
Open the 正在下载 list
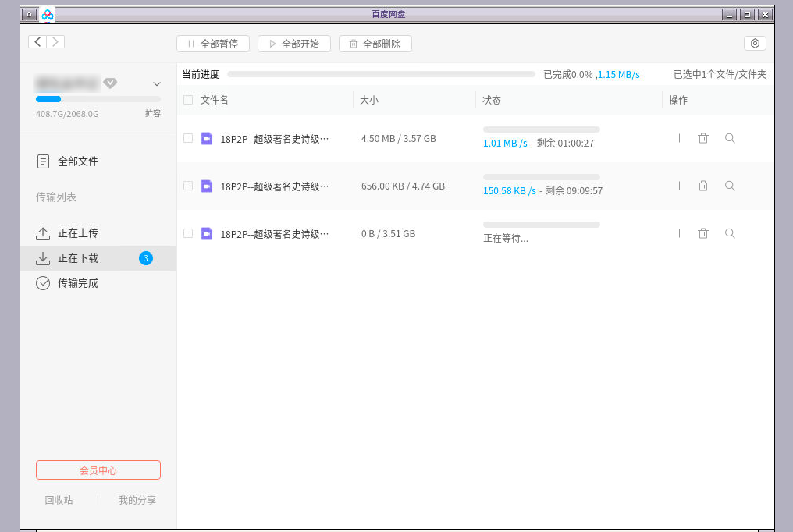[98, 258]
